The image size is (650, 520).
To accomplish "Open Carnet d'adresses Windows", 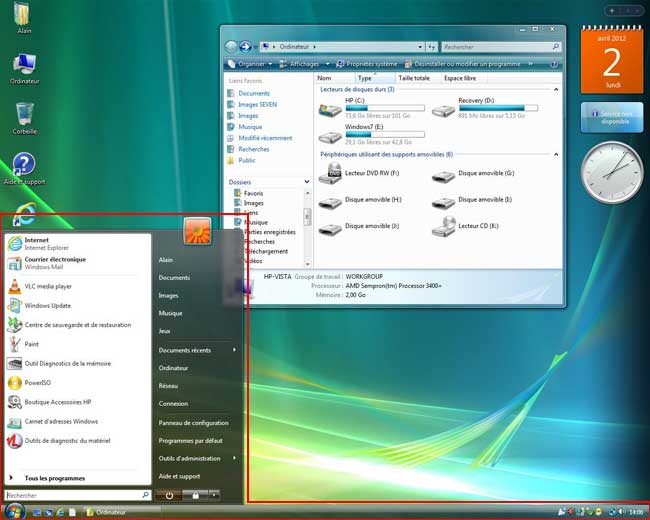I will [77, 422].
